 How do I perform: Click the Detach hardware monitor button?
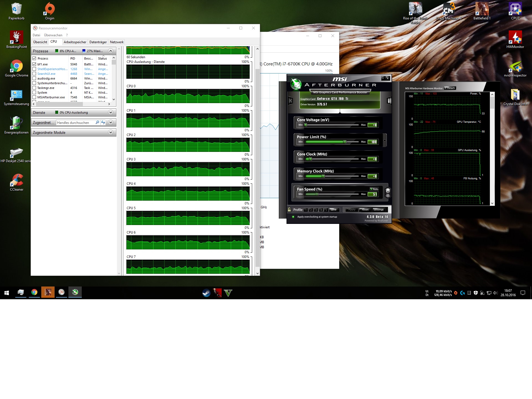coord(450,88)
